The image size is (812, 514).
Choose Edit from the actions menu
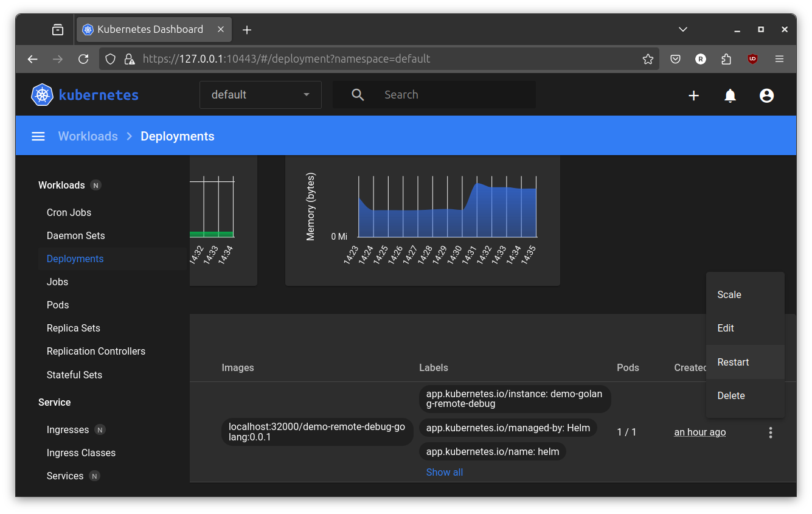point(745,328)
